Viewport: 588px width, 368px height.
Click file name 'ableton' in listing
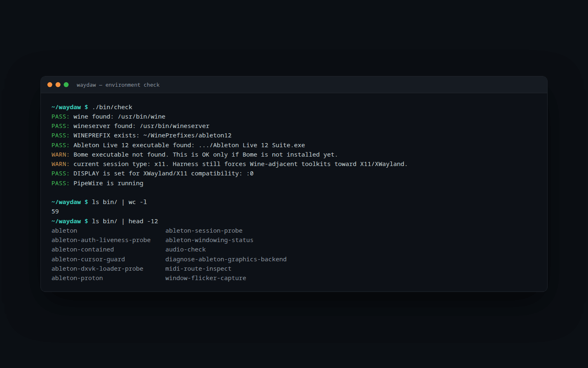(64, 231)
